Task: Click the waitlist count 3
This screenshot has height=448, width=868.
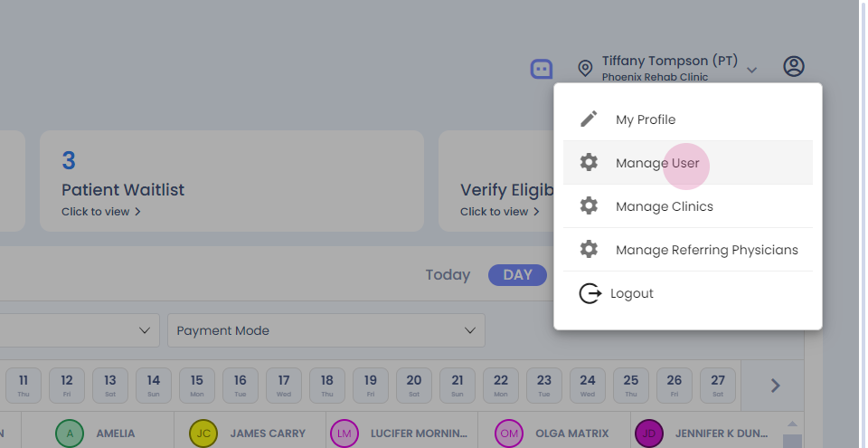Action: (x=69, y=161)
